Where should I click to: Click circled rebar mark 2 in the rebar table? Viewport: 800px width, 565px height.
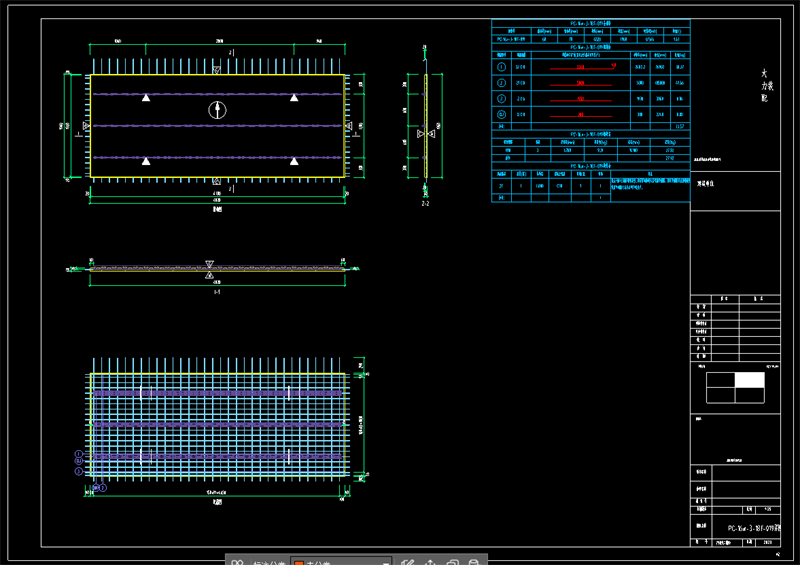coord(502,83)
